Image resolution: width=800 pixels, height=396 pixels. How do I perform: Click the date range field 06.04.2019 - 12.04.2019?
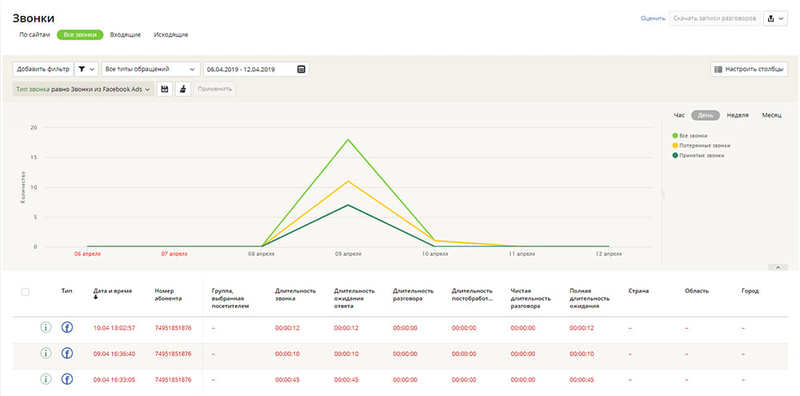[x=256, y=69]
